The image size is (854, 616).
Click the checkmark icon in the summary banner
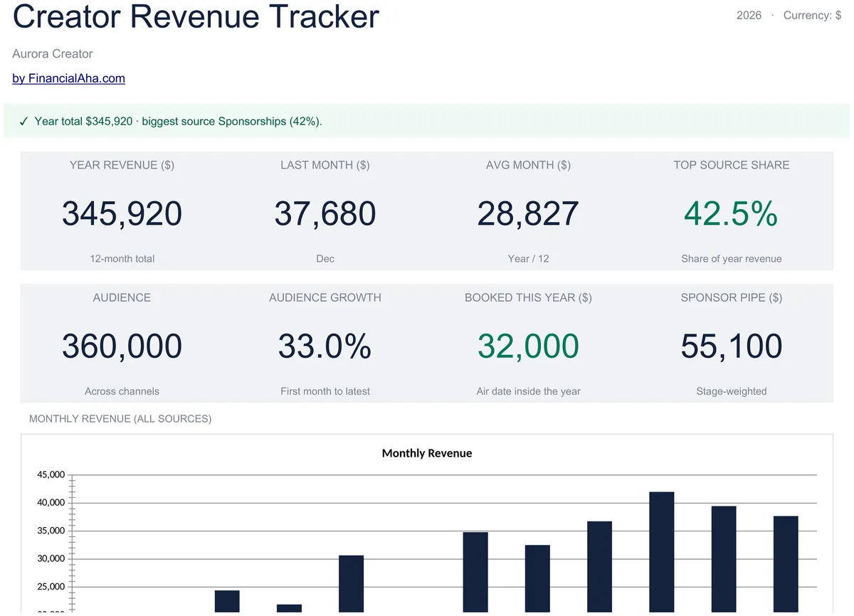(23, 122)
